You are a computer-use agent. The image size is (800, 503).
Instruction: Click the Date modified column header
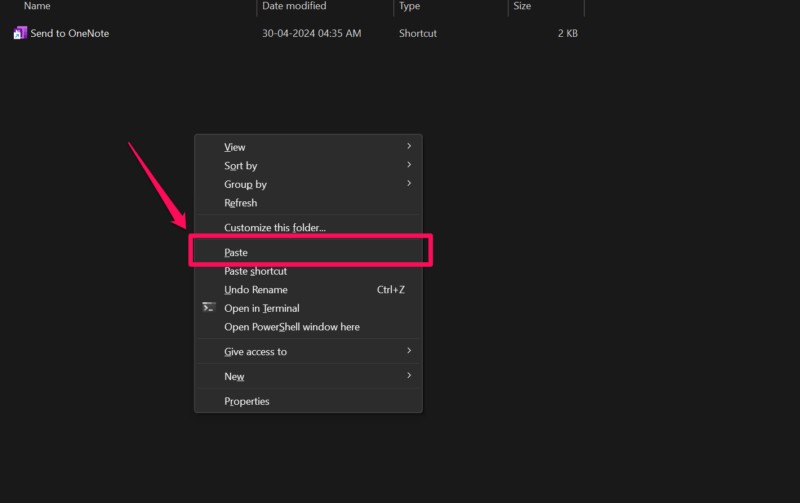point(293,6)
